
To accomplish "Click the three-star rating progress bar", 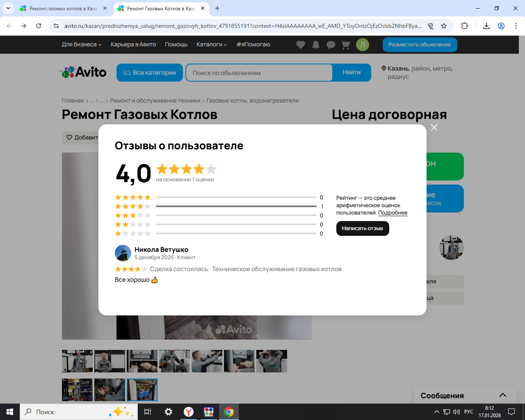I will click(x=236, y=215).
